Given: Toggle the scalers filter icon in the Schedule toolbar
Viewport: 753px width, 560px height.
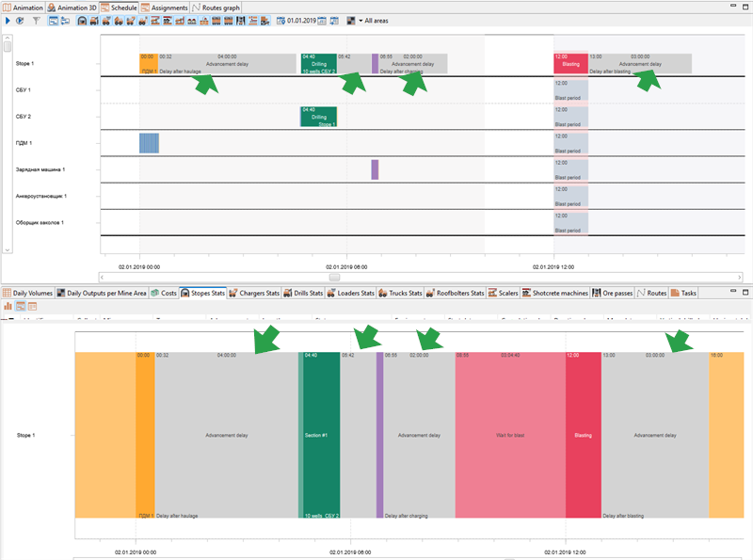Looking at the screenshot, I should point(154,21).
